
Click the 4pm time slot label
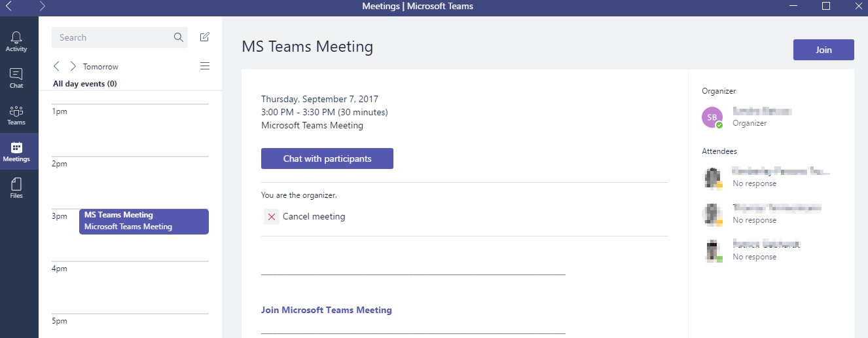[60, 269]
